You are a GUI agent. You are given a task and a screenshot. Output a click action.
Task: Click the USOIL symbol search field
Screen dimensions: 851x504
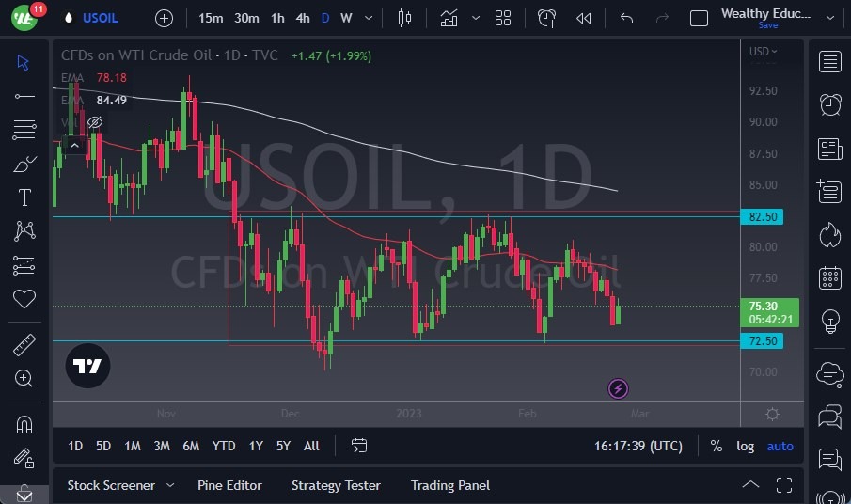pos(101,18)
